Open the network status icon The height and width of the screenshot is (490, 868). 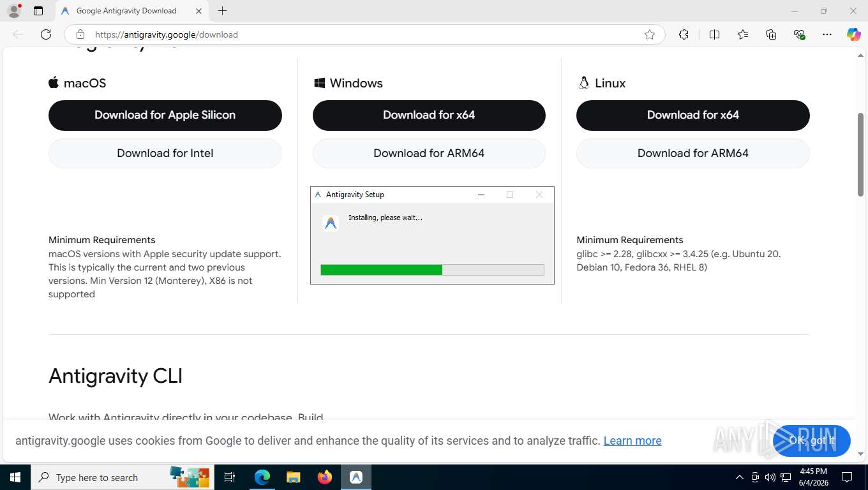pos(786,477)
